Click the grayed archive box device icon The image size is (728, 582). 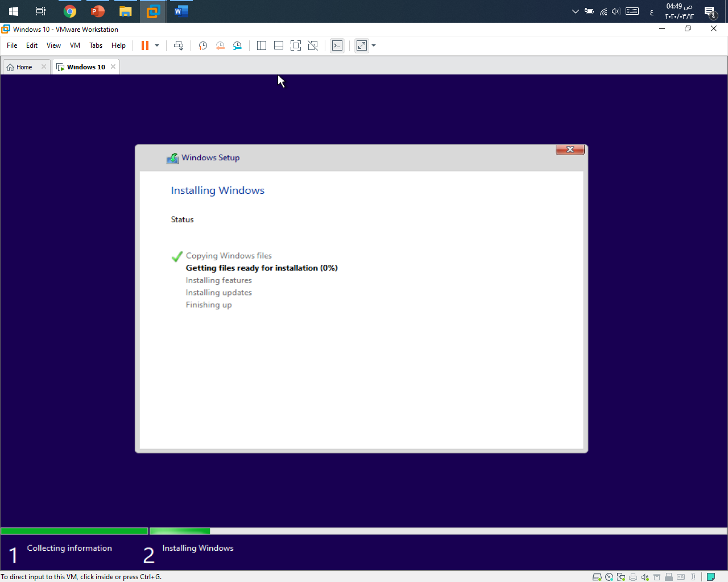click(657, 577)
